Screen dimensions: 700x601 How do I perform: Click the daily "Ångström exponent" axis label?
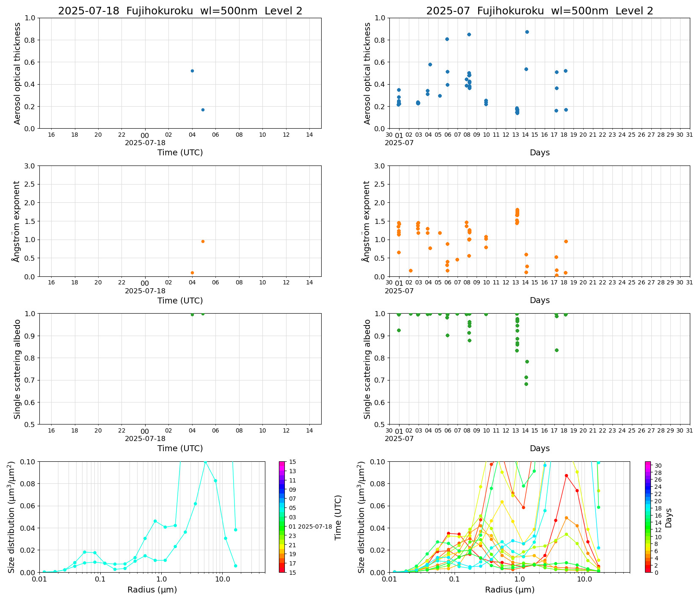click(17, 221)
